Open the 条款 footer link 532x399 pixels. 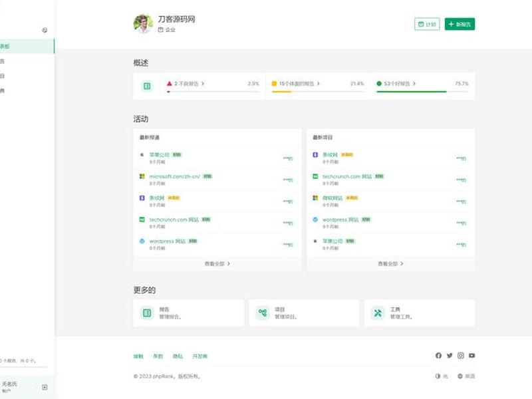pos(158,356)
